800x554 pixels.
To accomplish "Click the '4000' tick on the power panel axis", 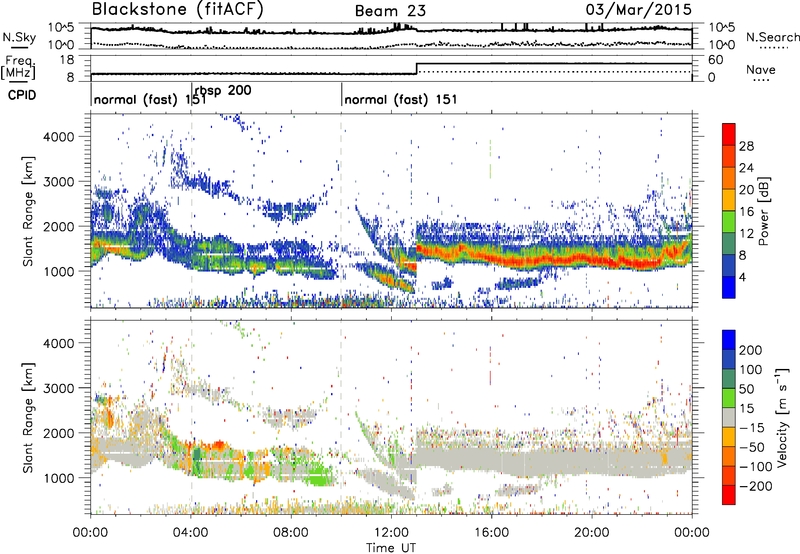I will click(58, 137).
